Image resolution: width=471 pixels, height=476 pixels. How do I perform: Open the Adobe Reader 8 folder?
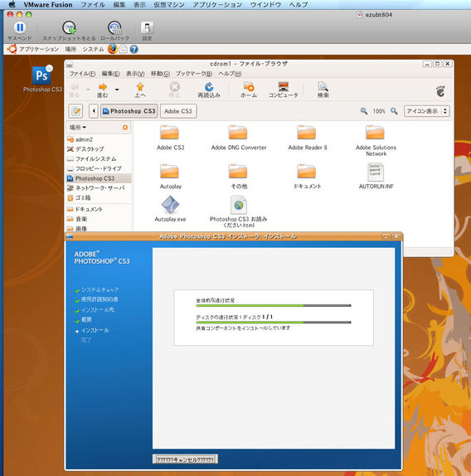307,133
